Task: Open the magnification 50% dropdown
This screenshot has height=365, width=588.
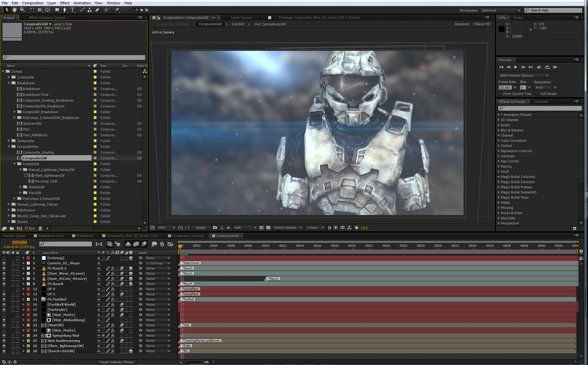Action: click(166, 228)
